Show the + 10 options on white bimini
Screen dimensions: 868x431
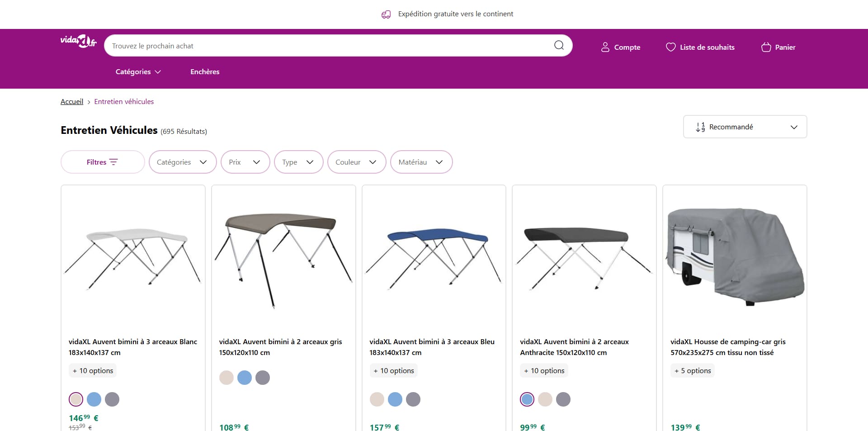click(x=93, y=370)
